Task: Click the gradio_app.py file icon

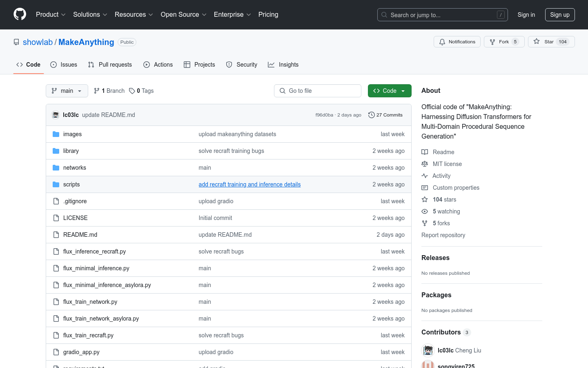Action: coord(56,352)
